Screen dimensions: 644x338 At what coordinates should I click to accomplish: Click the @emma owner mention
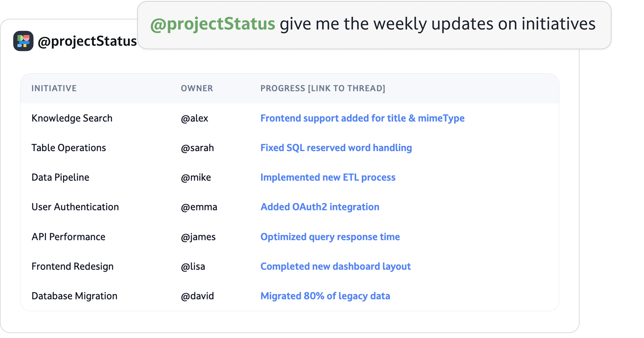click(x=199, y=207)
